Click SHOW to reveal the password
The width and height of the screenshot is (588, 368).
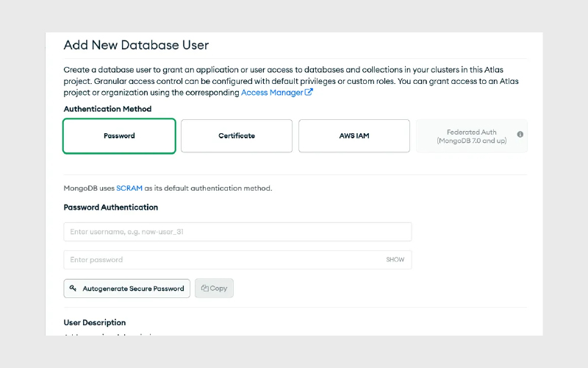pos(395,260)
